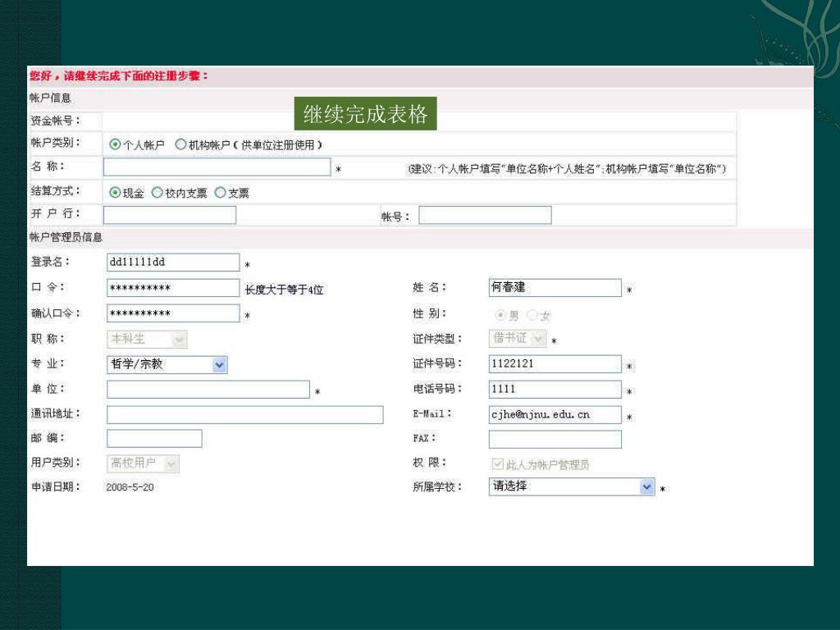Click the FAX input field
The width and height of the screenshot is (840, 630).
coord(555,440)
